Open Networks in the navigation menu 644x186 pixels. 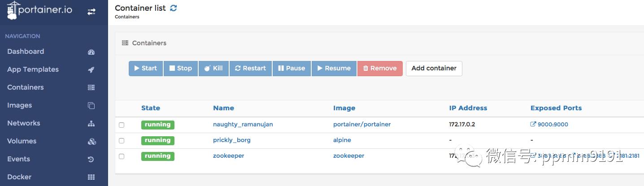coord(24,123)
